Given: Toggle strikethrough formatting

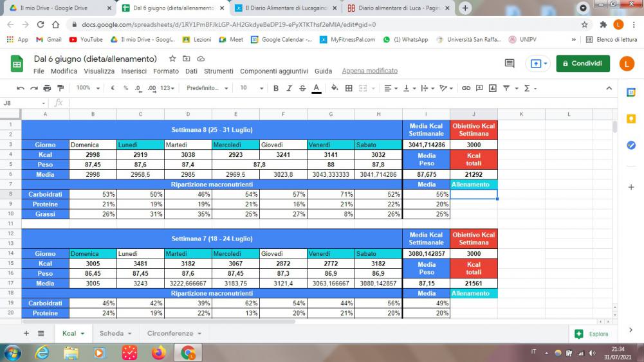Looking at the screenshot, I should pyautogui.click(x=302, y=88).
